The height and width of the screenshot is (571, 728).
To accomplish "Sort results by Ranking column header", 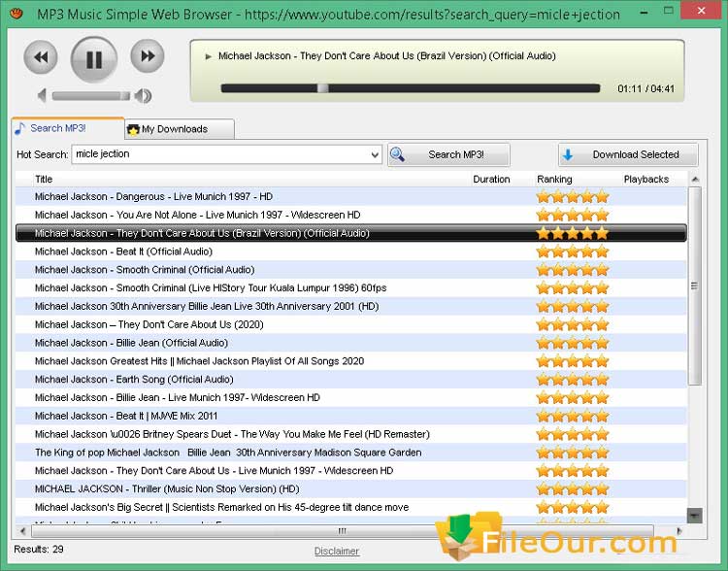I will tap(554, 180).
